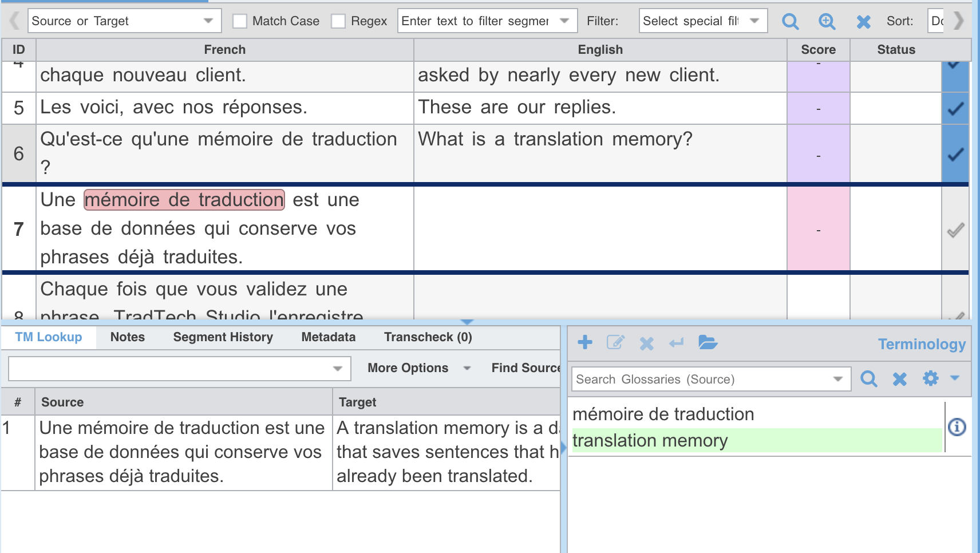Viewport: 980px width, 553px height.
Task: Open the Metadata tab
Action: (329, 337)
